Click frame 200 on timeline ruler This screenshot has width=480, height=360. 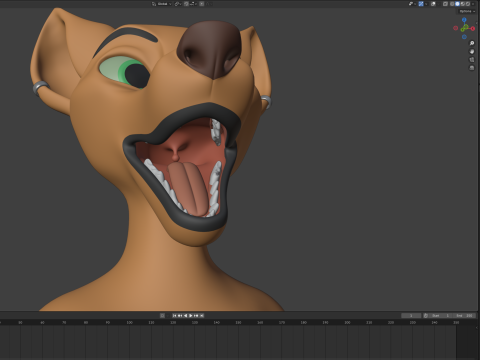tap(347, 322)
